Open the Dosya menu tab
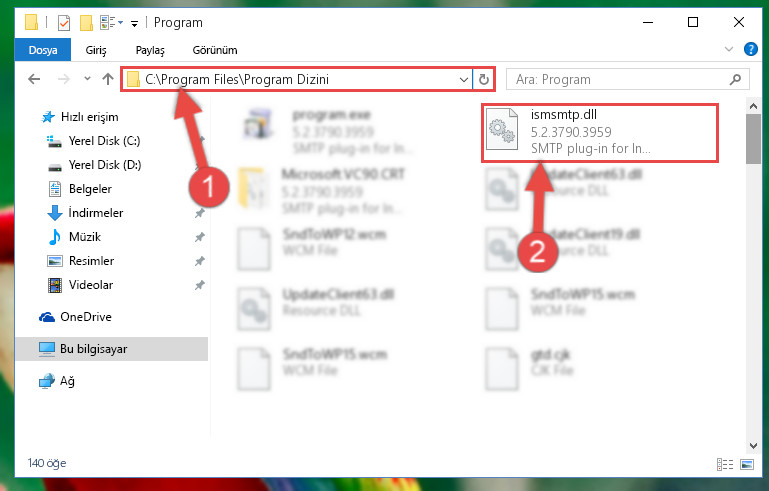 (x=43, y=50)
